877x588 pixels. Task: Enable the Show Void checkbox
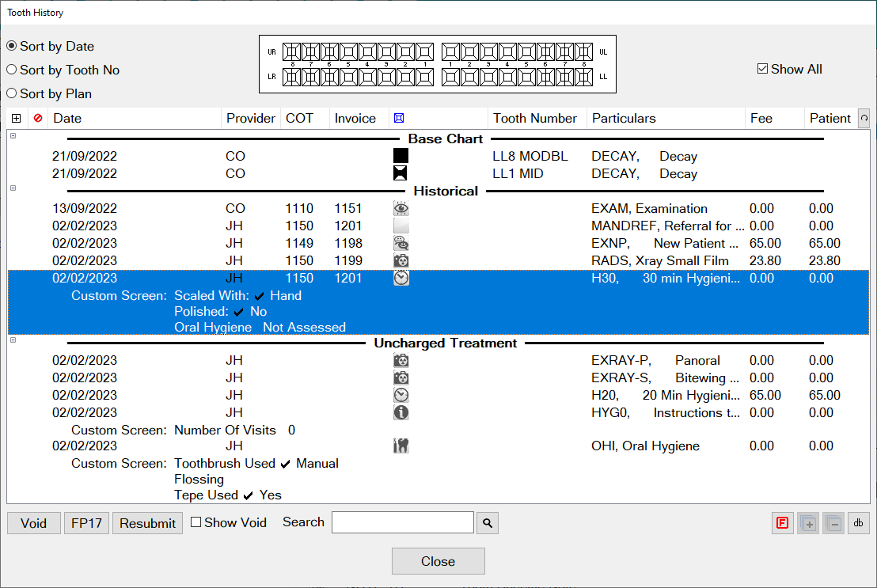tap(196, 522)
